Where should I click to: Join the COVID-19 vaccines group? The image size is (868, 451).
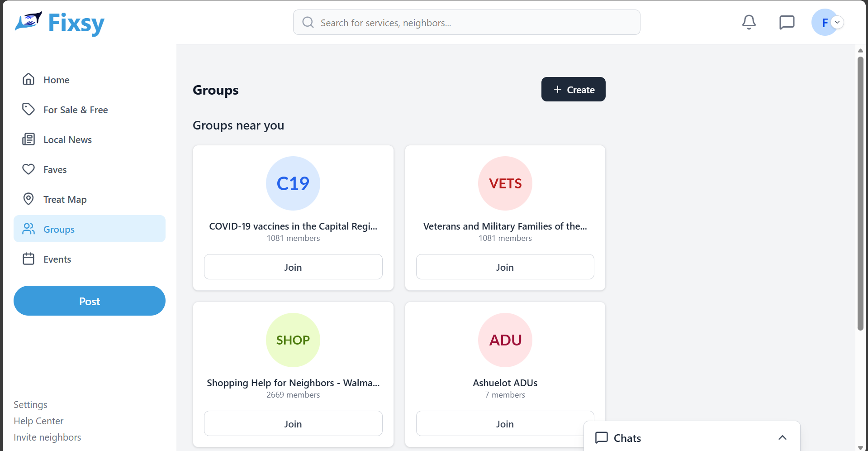tap(293, 267)
